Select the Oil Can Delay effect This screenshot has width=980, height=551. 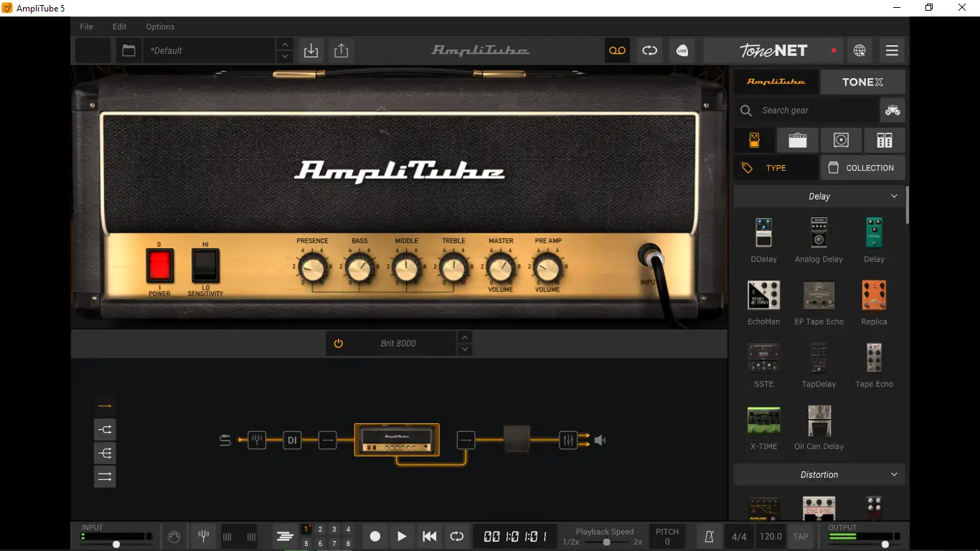pos(819,420)
